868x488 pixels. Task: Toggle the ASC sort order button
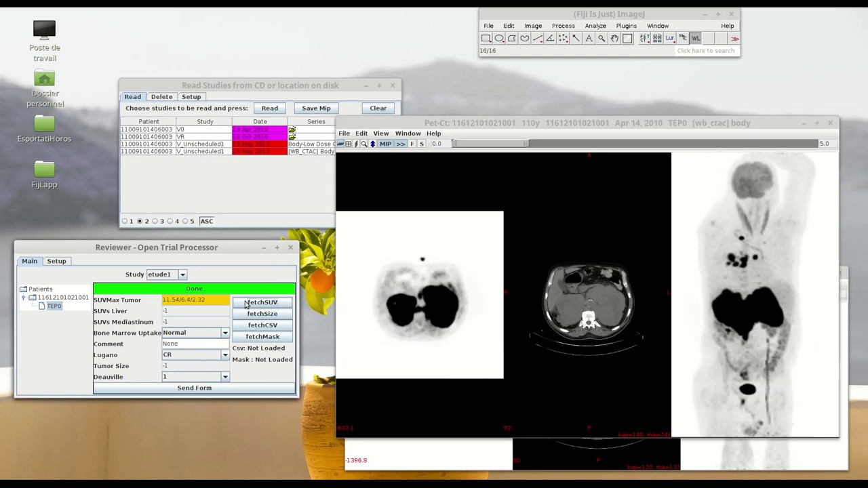click(207, 221)
